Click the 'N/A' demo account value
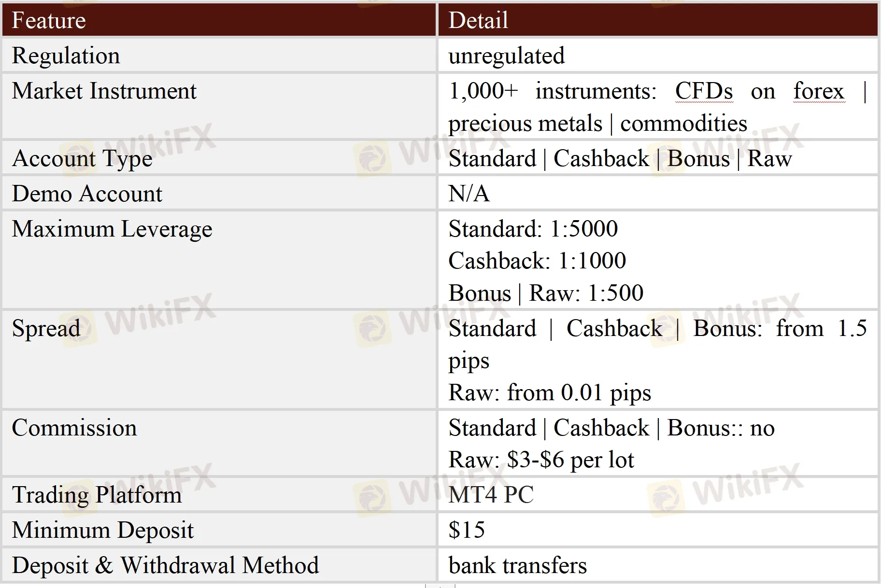The height and width of the screenshot is (588, 881). tap(469, 194)
